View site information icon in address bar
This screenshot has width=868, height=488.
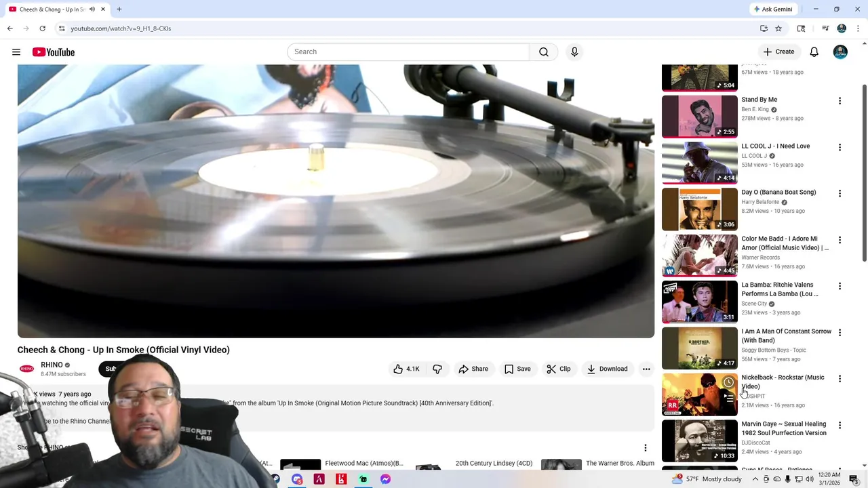point(61,28)
